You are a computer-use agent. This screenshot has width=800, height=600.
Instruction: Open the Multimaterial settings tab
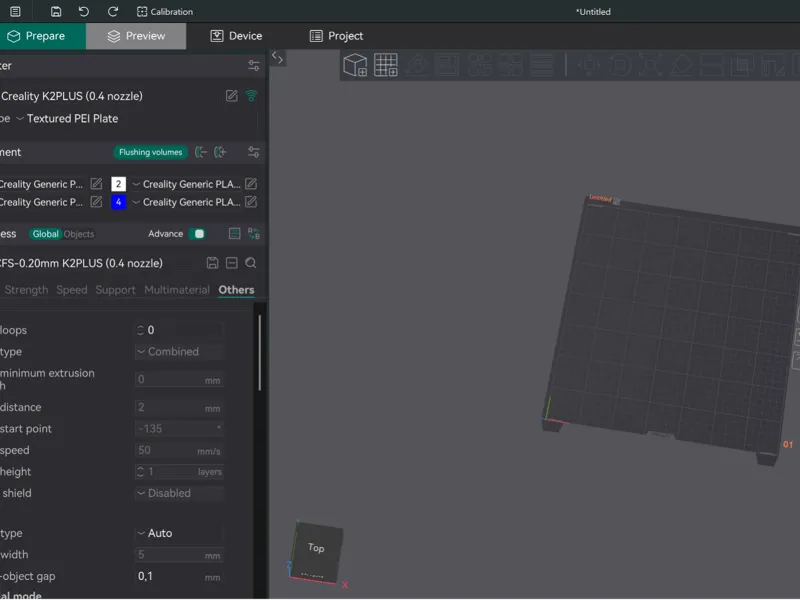point(177,290)
